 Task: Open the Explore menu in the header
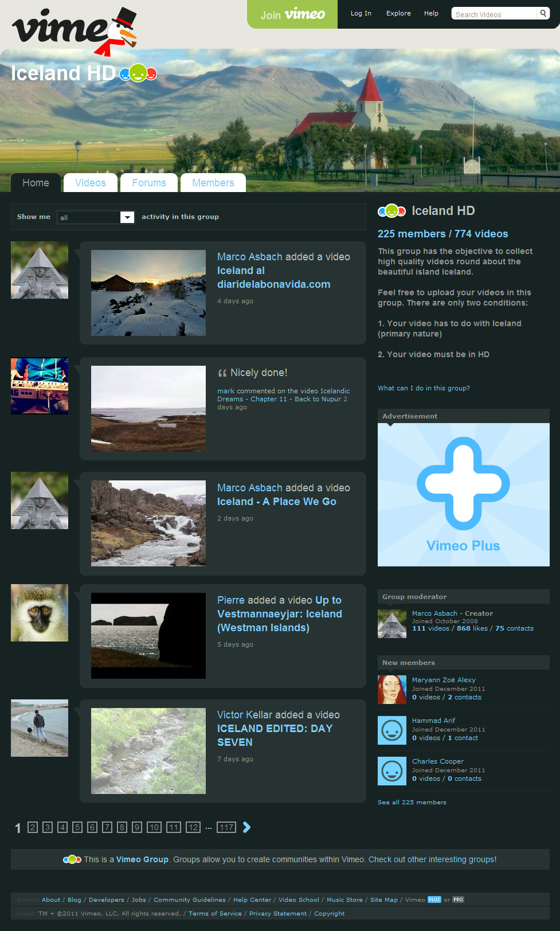pos(398,13)
